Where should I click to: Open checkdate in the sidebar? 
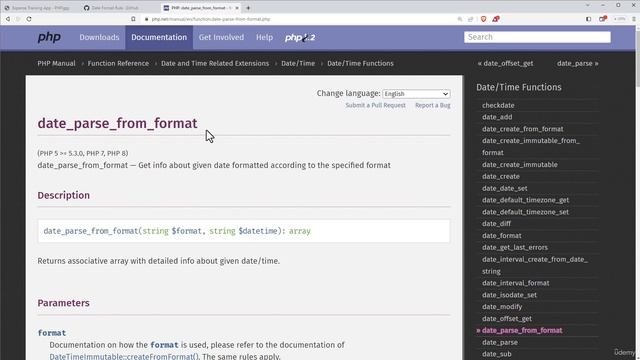pos(498,105)
